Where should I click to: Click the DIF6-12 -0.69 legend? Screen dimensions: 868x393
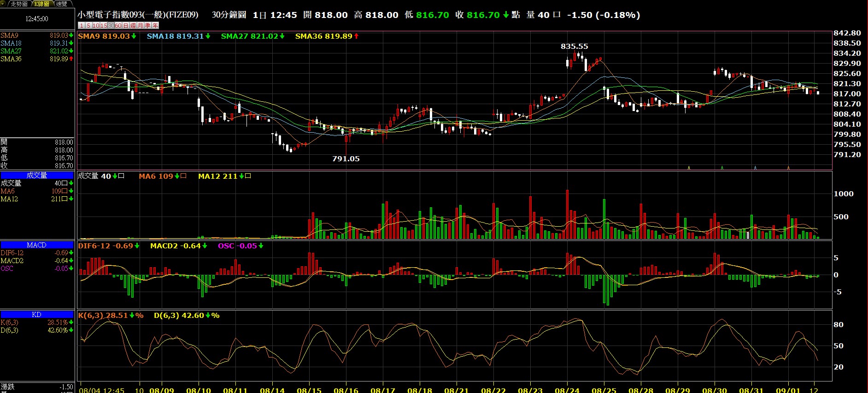[109, 246]
